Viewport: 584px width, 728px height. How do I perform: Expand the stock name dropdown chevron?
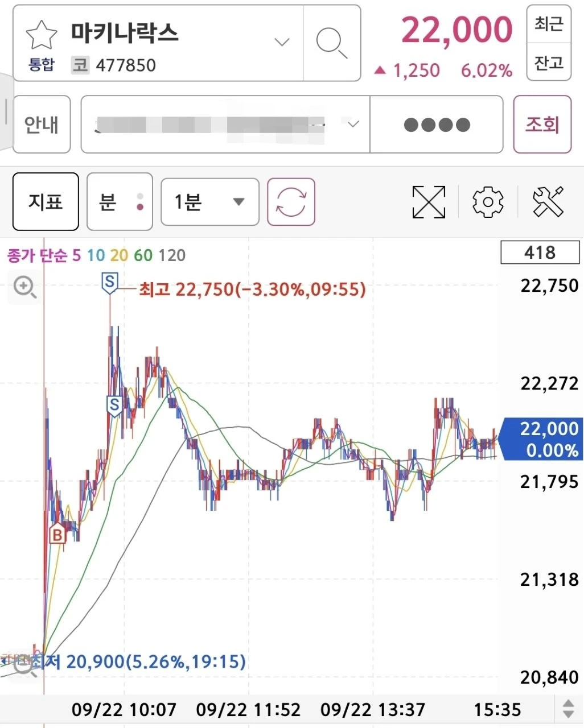(x=282, y=42)
